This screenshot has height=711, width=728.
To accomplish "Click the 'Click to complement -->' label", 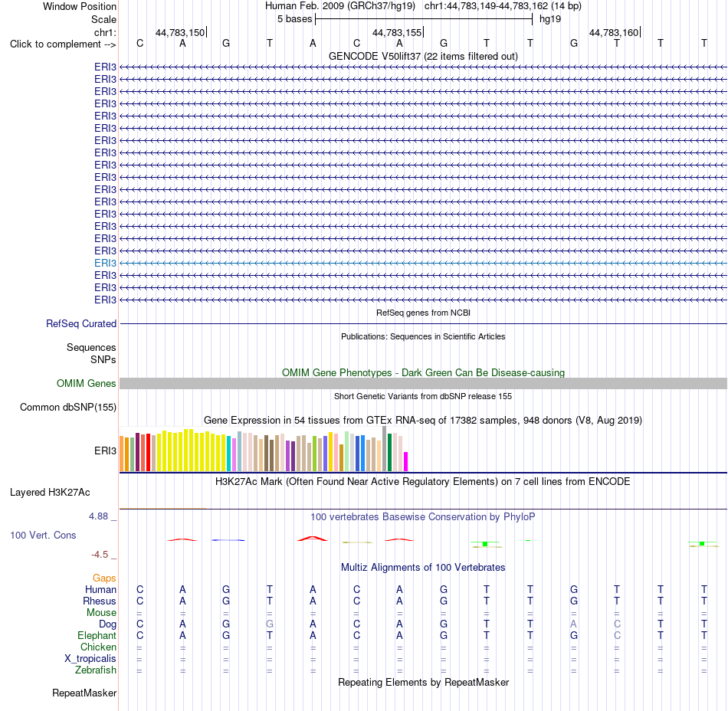I will coord(63,44).
